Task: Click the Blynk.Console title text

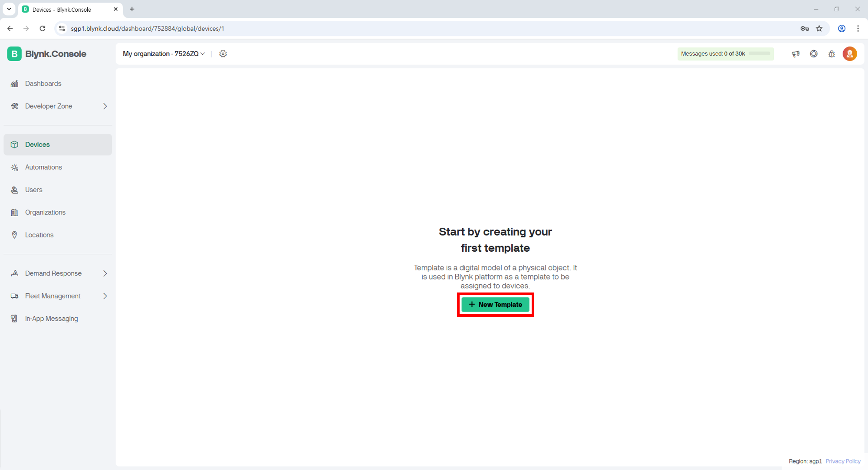Action: point(56,54)
